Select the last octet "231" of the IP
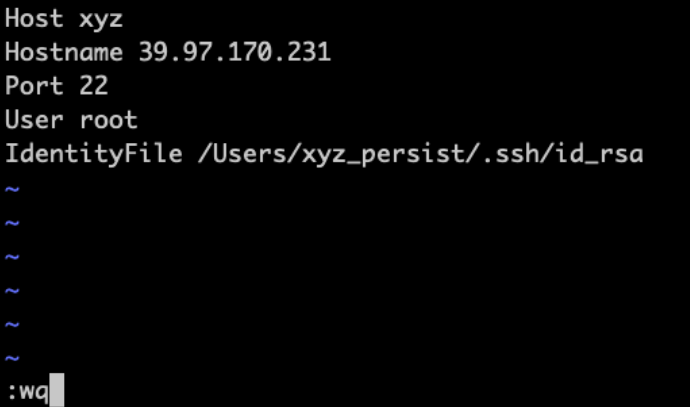 [x=310, y=53]
